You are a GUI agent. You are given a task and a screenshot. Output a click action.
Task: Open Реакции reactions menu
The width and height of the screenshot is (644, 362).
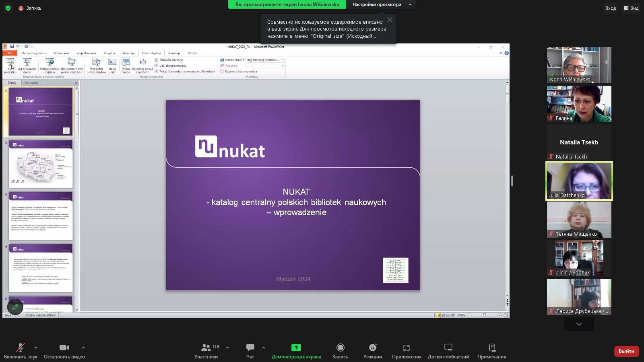click(x=373, y=351)
